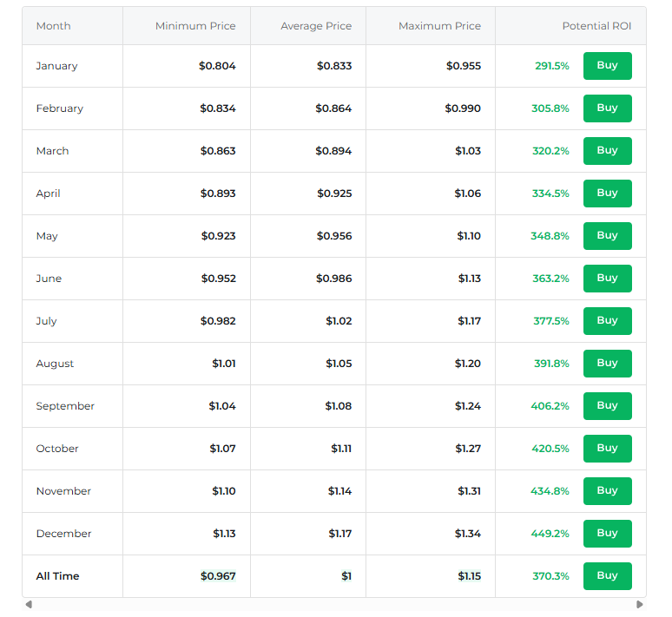
Task: Click the Buy button for April
Action: pos(607,194)
